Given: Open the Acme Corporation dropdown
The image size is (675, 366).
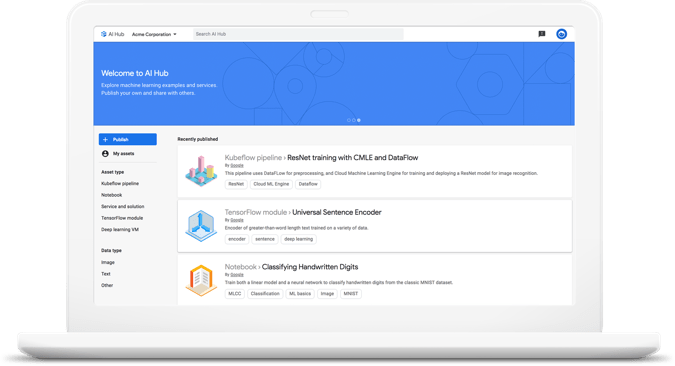Looking at the screenshot, I should (154, 34).
